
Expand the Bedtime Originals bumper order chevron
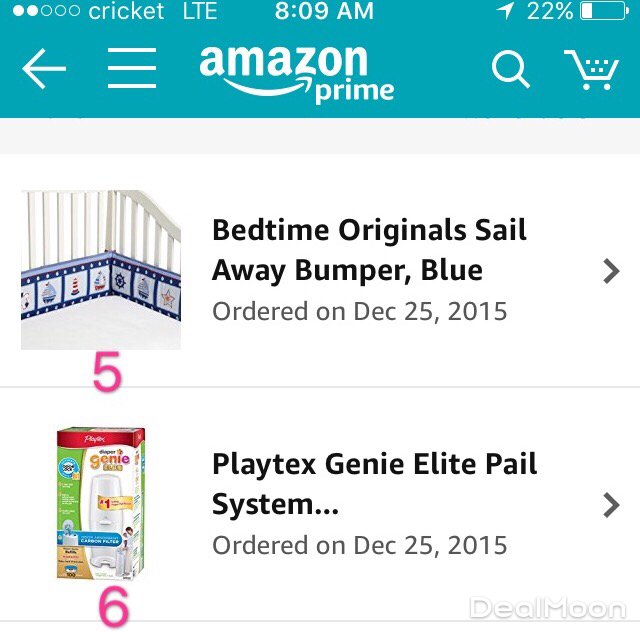[611, 270]
